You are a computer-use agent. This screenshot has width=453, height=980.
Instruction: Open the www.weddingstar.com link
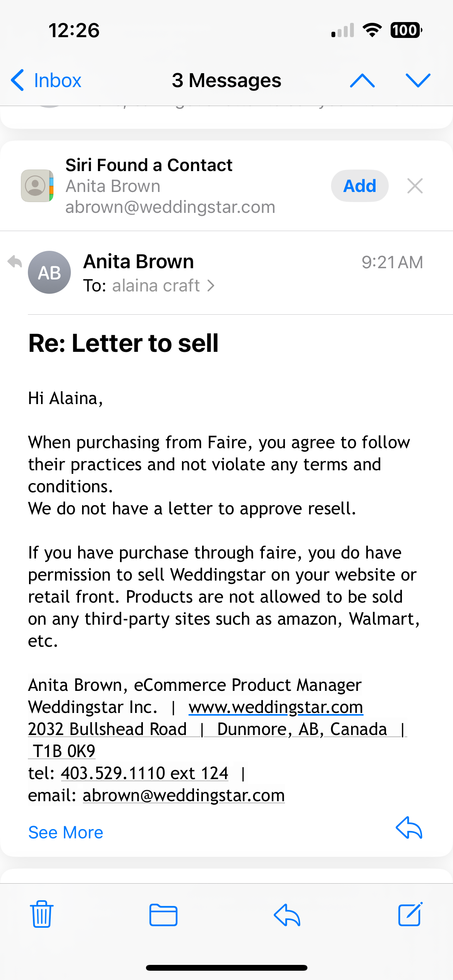(x=276, y=707)
